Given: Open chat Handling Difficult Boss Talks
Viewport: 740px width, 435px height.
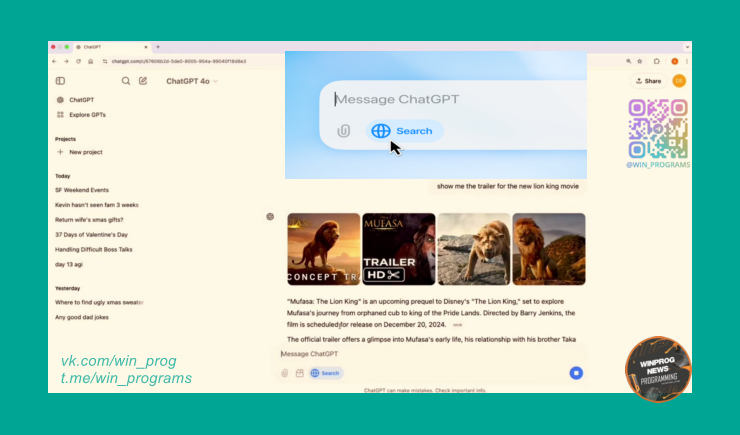Looking at the screenshot, I should click(93, 250).
